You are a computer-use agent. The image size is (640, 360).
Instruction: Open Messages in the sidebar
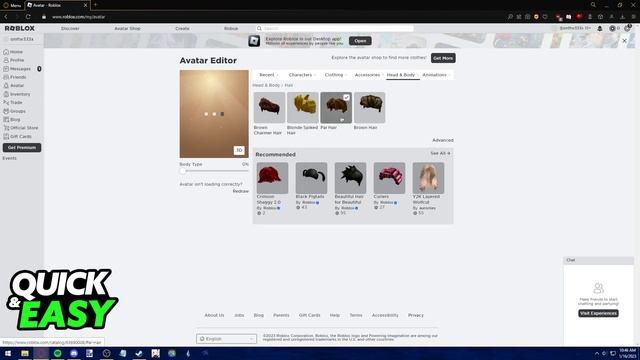coord(17,69)
